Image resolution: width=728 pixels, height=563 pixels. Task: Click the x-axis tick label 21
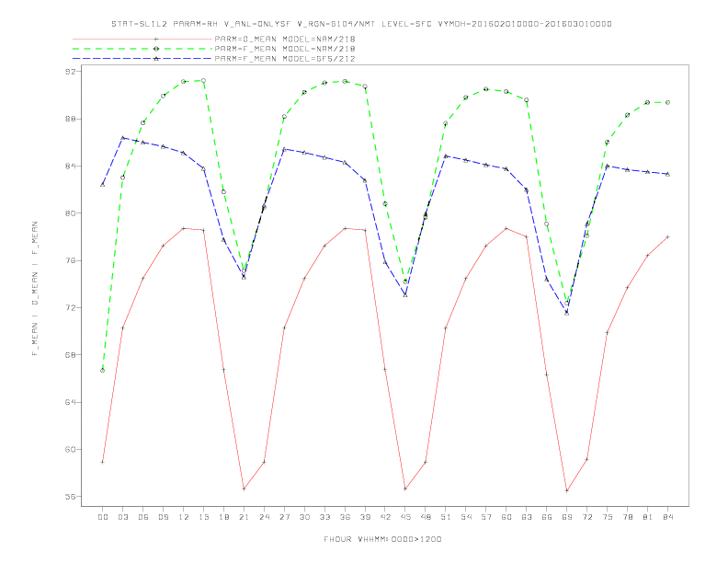click(244, 517)
